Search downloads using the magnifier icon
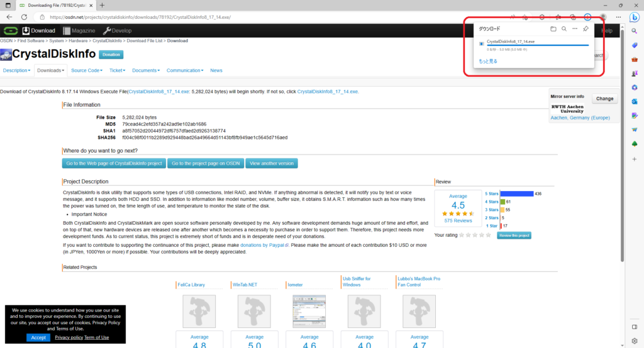This screenshot has width=644, height=348. tap(564, 29)
